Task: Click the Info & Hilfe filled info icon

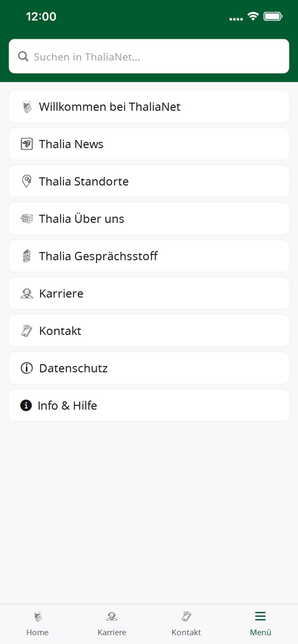Action: click(26, 405)
